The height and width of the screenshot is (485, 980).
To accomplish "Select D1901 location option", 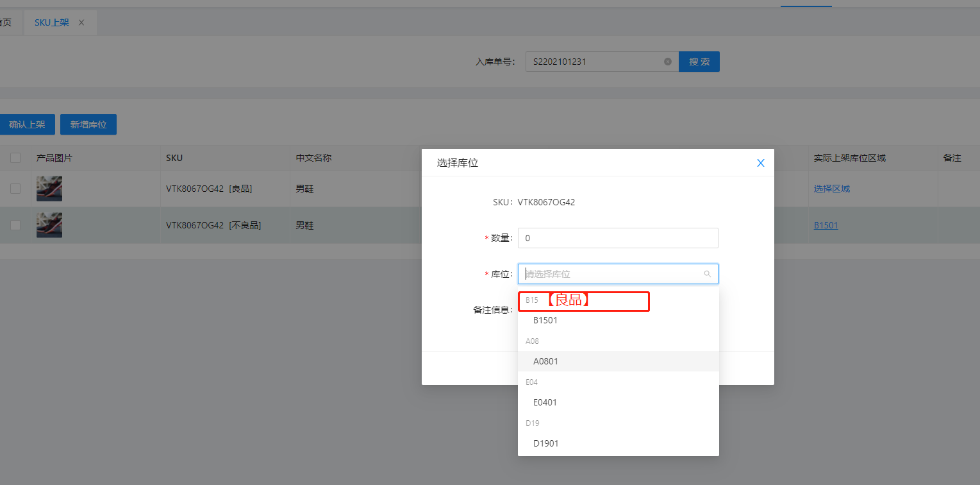I will point(545,443).
